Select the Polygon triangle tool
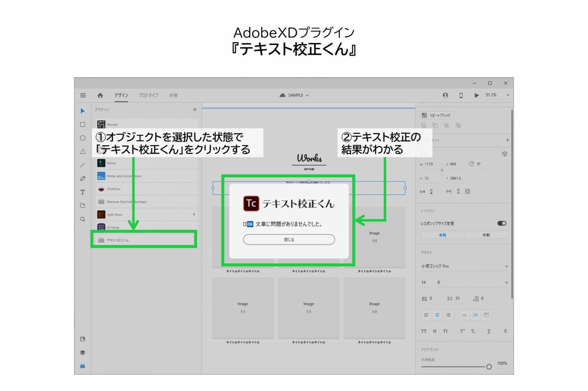 [x=83, y=151]
